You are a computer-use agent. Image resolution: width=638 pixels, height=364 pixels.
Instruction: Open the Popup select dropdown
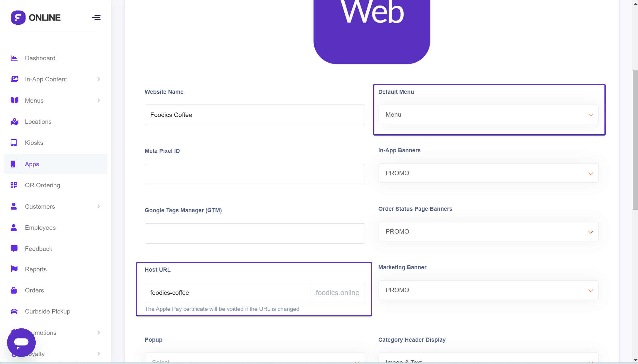click(x=255, y=358)
